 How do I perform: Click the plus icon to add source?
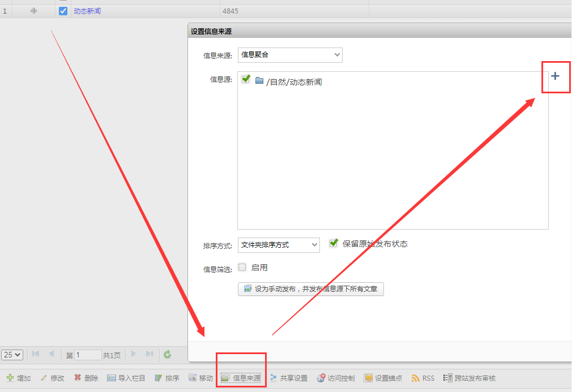555,76
